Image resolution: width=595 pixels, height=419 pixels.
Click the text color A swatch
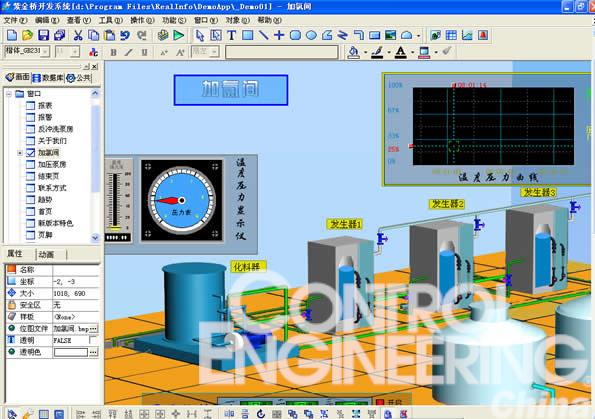click(x=401, y=52)
